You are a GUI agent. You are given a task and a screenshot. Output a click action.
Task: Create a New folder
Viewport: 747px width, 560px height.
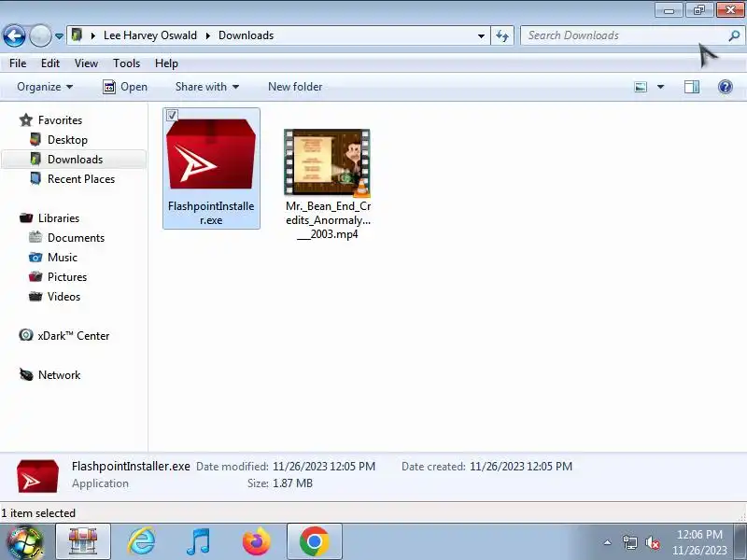pos(295,87)
